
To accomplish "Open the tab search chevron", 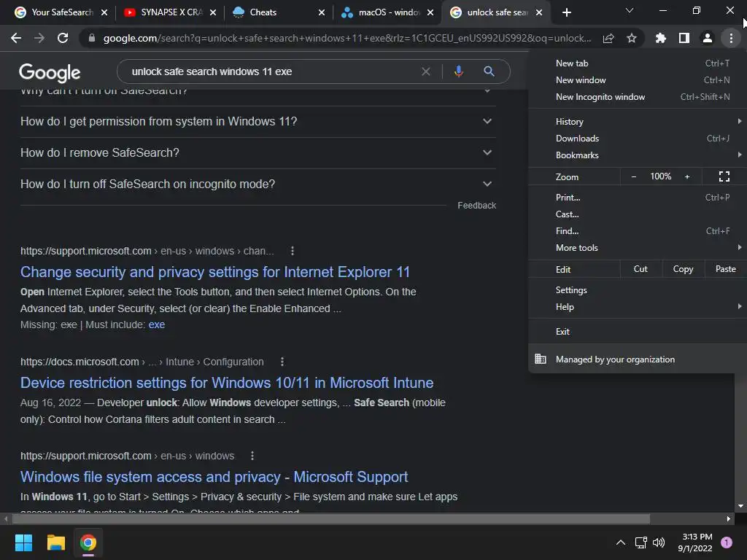I will (x=630, y=10).
